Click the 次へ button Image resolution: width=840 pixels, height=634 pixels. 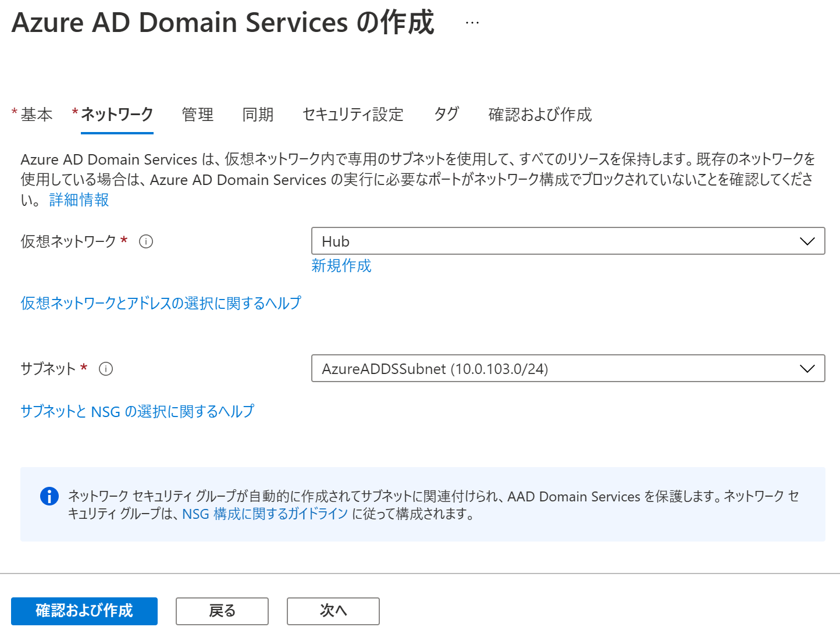(x=333, y=611)
